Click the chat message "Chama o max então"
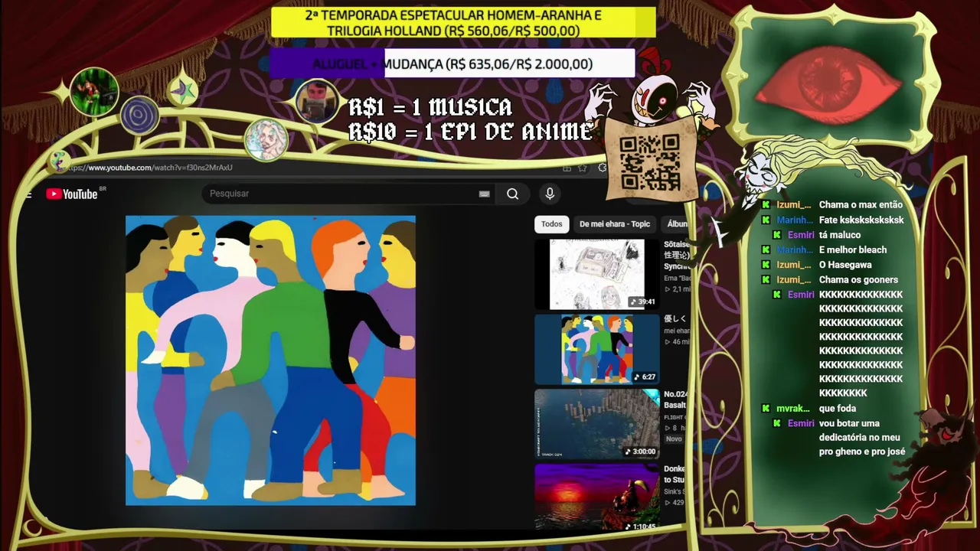 tap(861, 205)
